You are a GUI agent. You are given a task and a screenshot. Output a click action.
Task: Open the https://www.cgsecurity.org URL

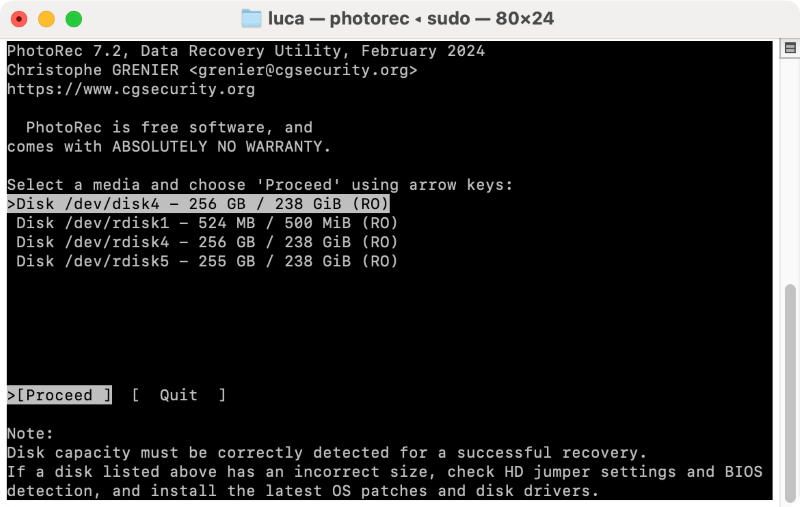pos(131,90)
